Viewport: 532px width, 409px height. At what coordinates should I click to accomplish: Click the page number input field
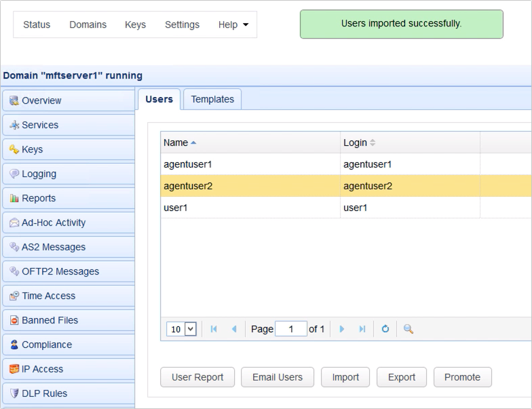(x=291, y=329)
